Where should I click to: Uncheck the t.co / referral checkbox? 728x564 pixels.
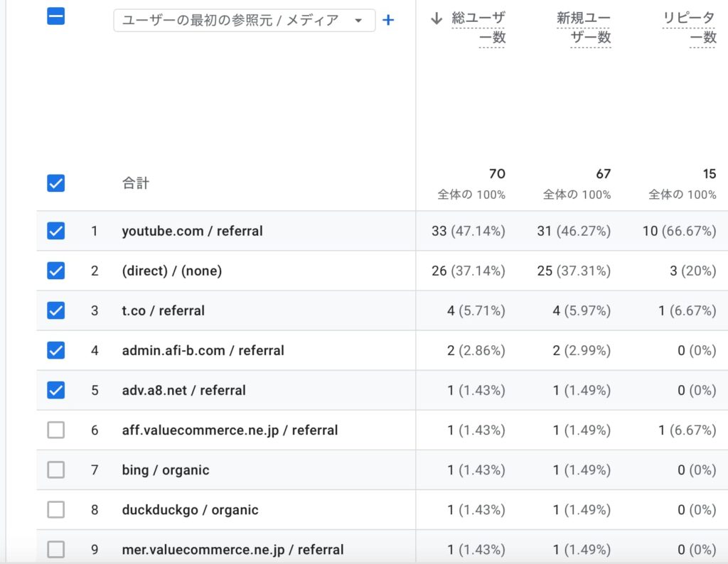tap(55, 310)
